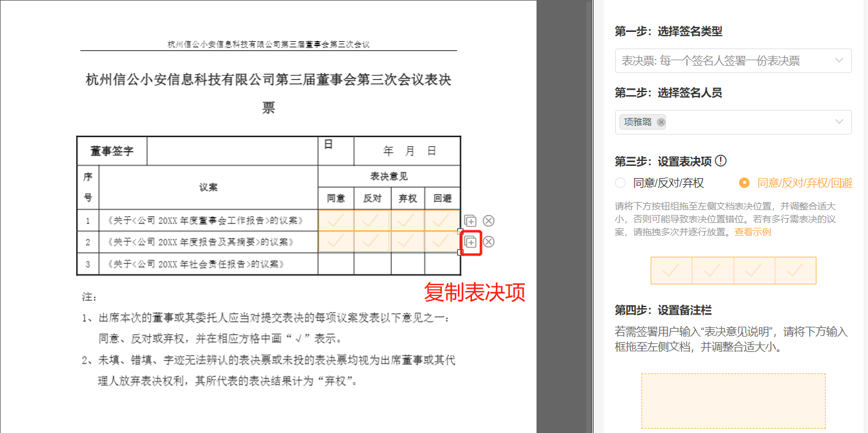Select 年度报告及其摘要 agenda row text
This screenshot has width=868, height=433.
pos(200,242)
